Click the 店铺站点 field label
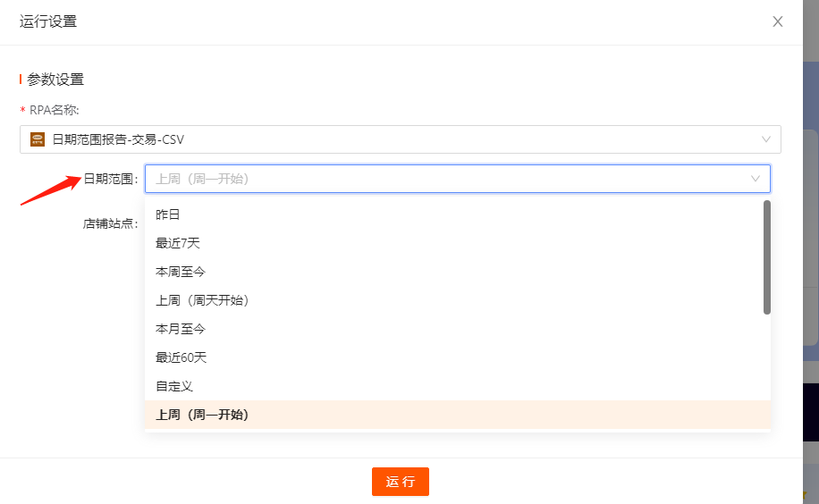The image size is (819, 504). point(110,223)
